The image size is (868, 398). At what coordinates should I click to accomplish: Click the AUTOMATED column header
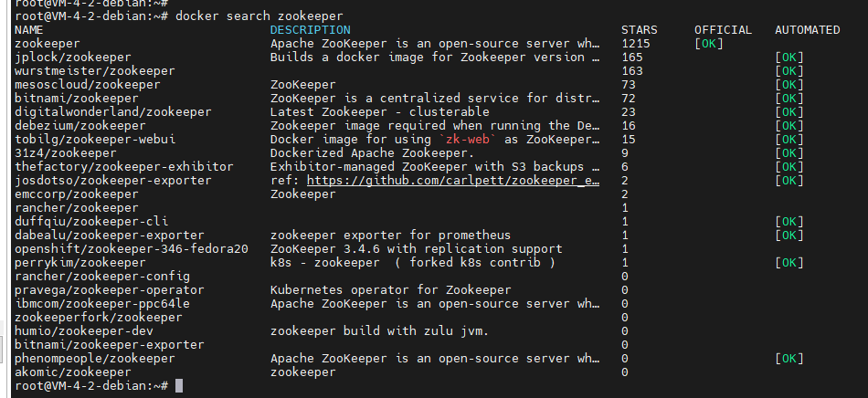pyautogui.click(x=807, y=30)
